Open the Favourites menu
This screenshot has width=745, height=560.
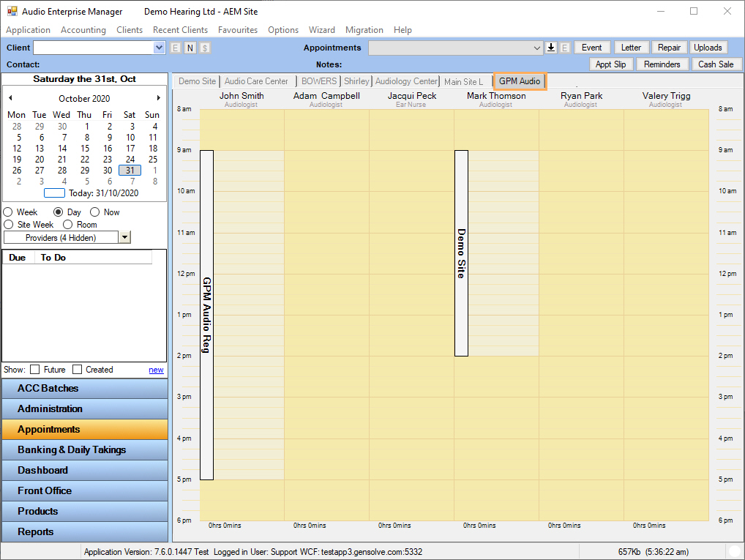(238, 30)
